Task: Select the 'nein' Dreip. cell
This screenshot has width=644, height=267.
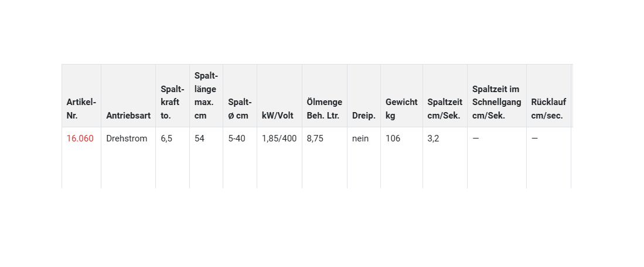Action: [x=360, y=138]
